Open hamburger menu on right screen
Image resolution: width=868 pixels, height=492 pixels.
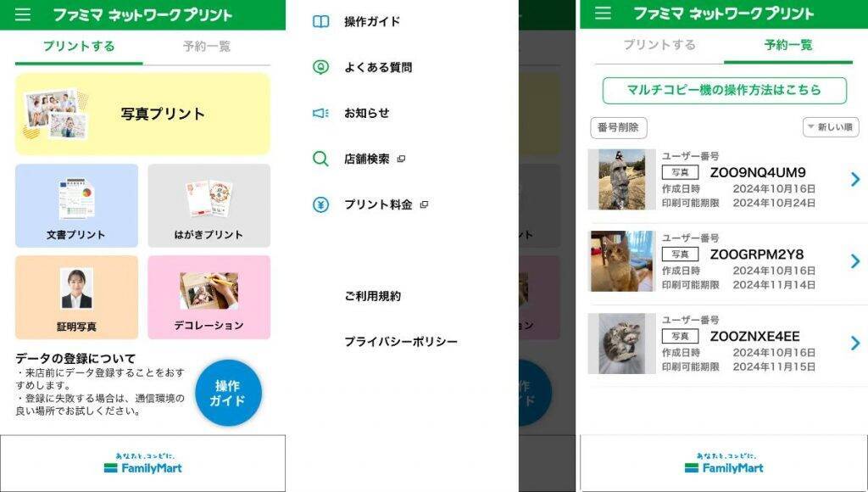(x=603, y=13)
